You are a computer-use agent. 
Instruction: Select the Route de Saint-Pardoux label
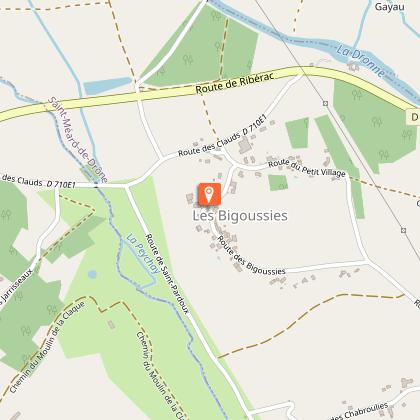(x=167, y=273)
